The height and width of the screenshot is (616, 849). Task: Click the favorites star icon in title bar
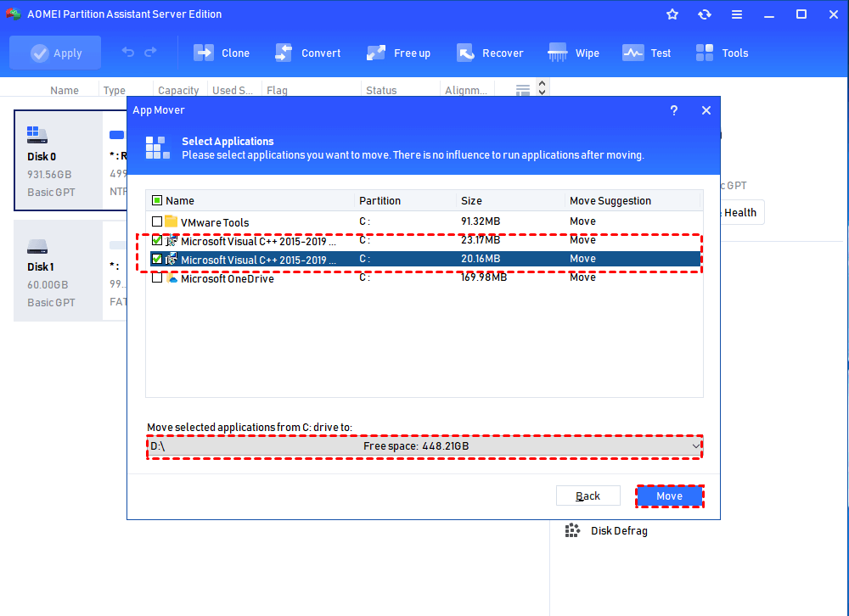coord(672,14)
